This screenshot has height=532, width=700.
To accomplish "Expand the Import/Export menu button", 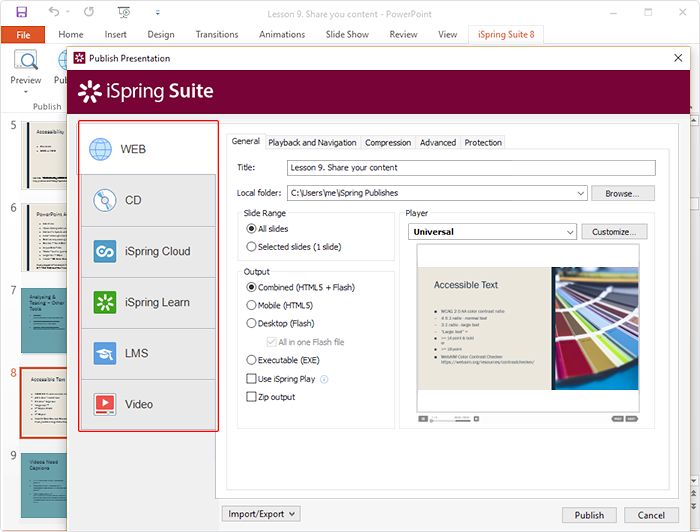I will point(261,514).
